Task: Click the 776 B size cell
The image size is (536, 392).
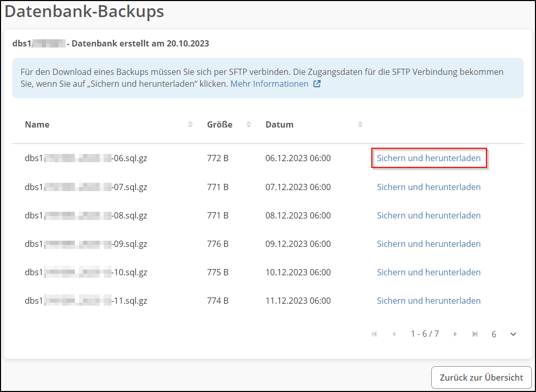Action: [x=218, y=244]
